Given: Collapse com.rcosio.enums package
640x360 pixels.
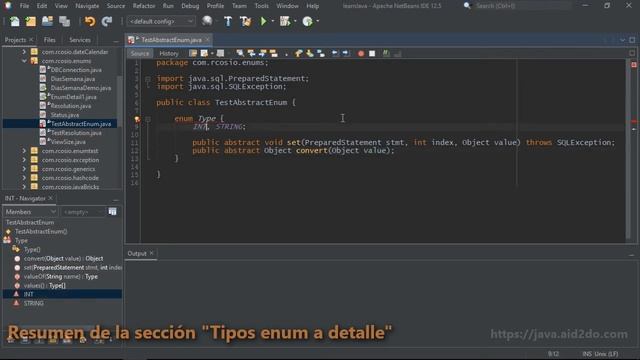Looking at the screenshot, I should [x=24, y=61].
